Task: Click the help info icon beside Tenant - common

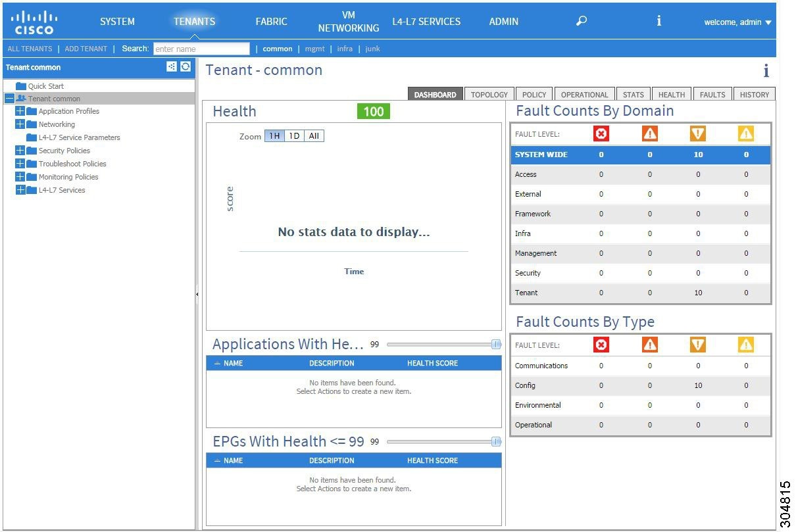Action: (766, 71)
